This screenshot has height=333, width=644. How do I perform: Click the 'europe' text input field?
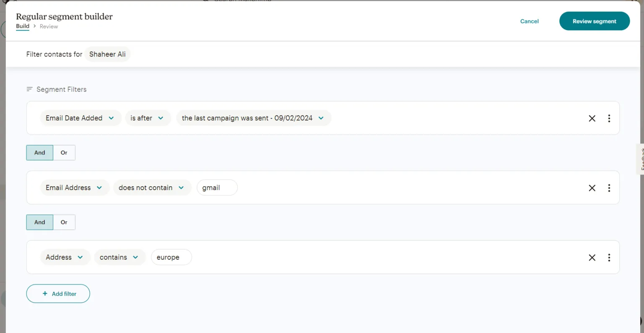(x=171, y=257)
